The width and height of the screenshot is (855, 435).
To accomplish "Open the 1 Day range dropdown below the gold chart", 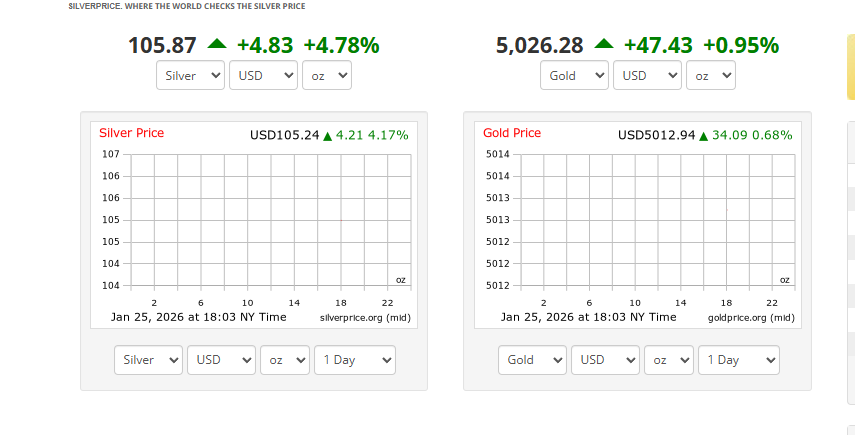I will pos(739,360).
